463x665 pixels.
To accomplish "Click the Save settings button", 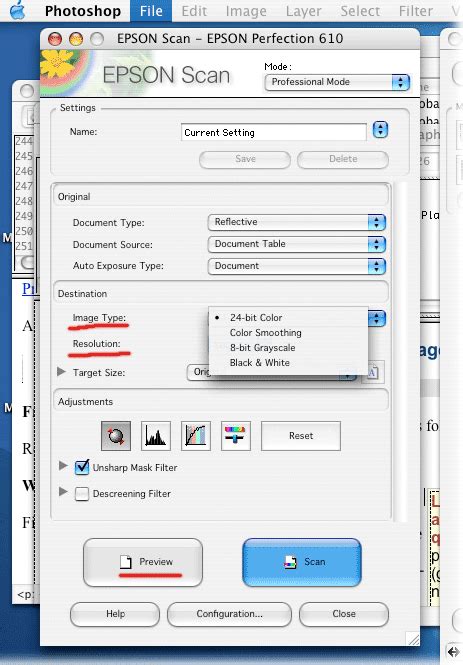I will (245, 159).
